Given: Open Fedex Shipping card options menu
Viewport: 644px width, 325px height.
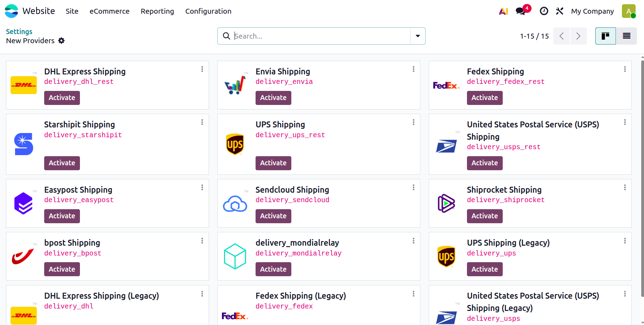Looking at the screenshot, I should pyautogui.click(x=625, y=69).
